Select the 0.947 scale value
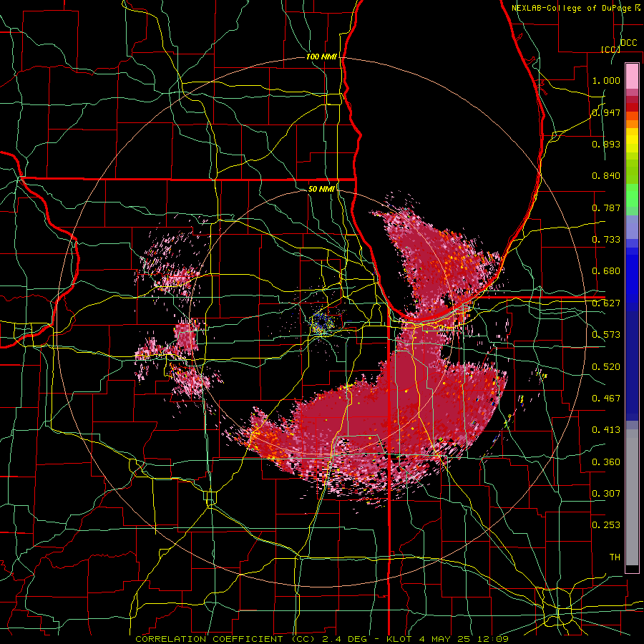 606,112
